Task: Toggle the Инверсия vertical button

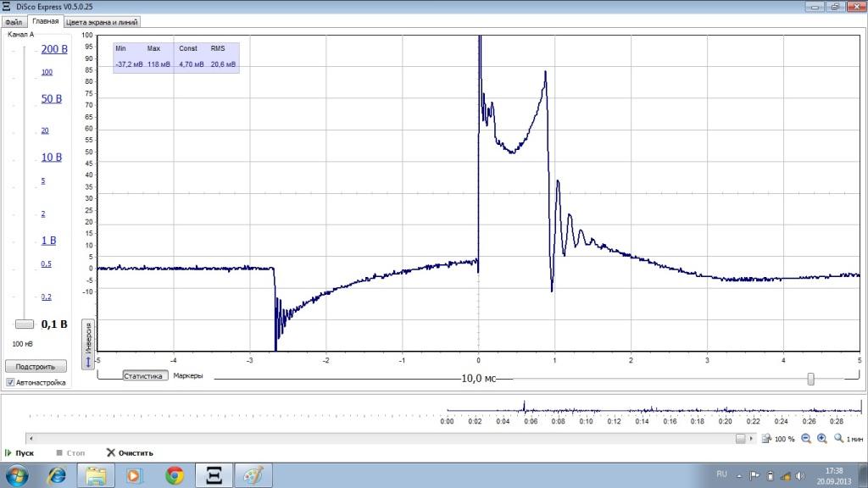Action: pyautogui.click(x=88, y=344)
